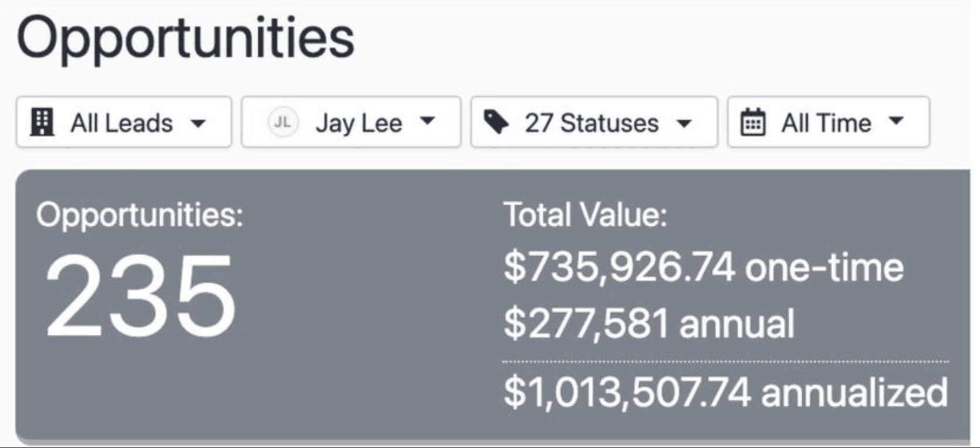Open the All Leads dropdown

click(x=124, y=122)
